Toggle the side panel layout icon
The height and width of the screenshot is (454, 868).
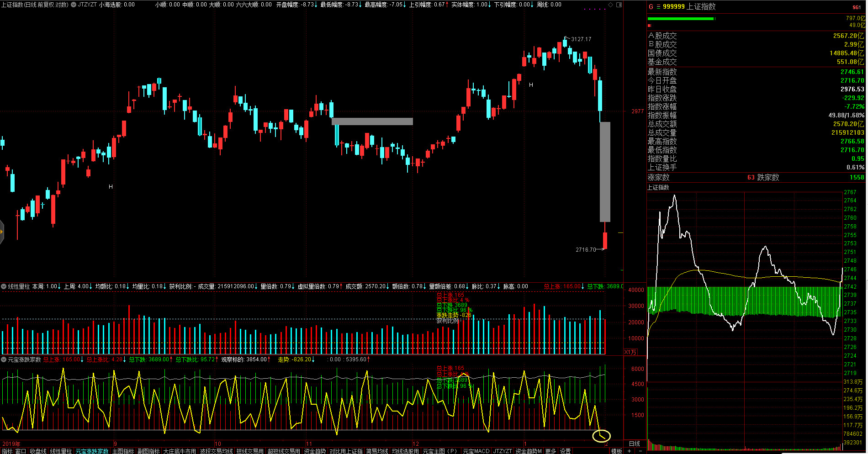pos(619,5)
